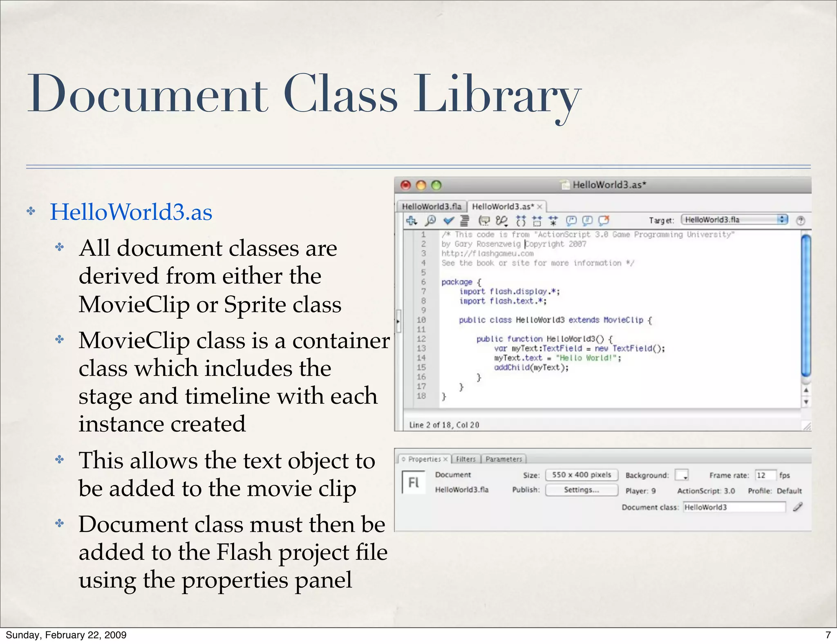
Task: Click the Add new item plus icon
Action: point(411,221)
